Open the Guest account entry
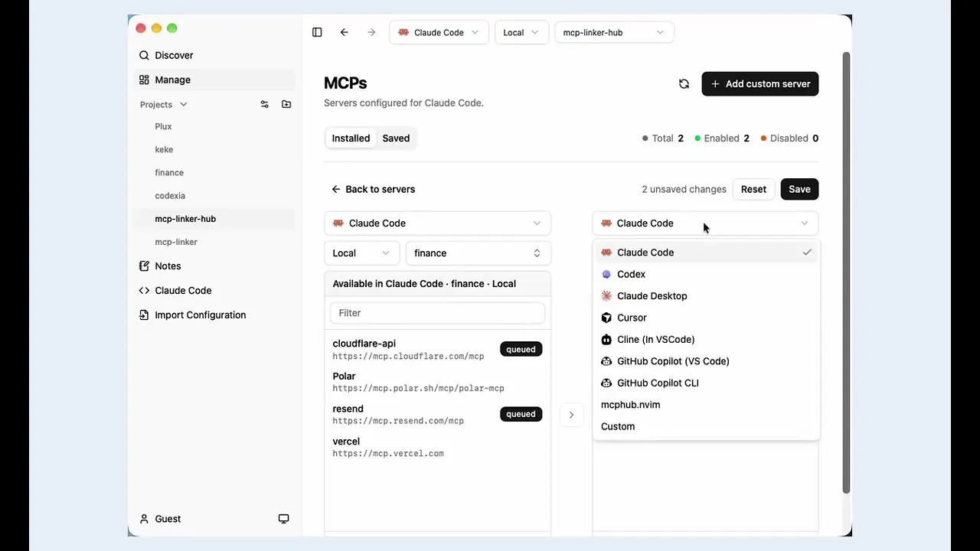Viewport: 980px width, 551px height. pos(160,519)
